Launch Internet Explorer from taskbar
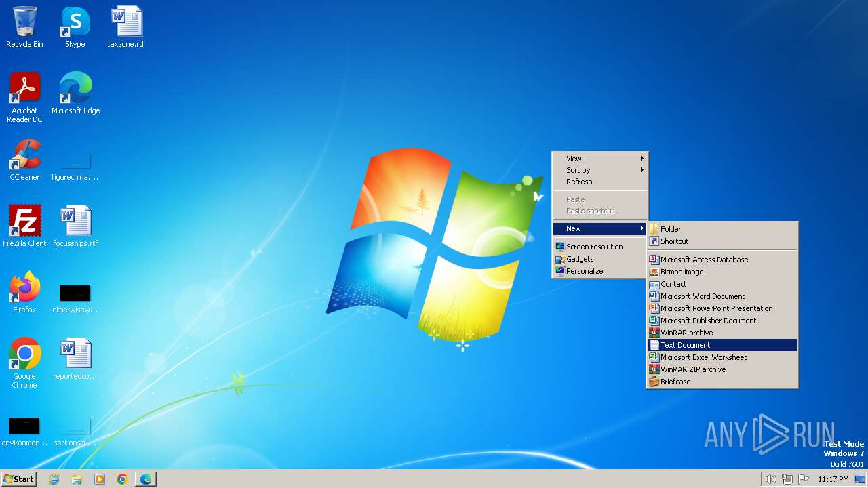 [x=54, y=479]
